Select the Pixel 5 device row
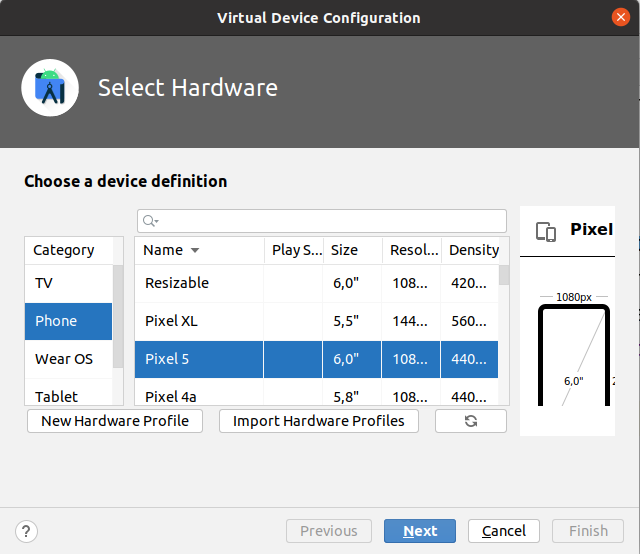640x554 pixels. [x=316, y=359]
